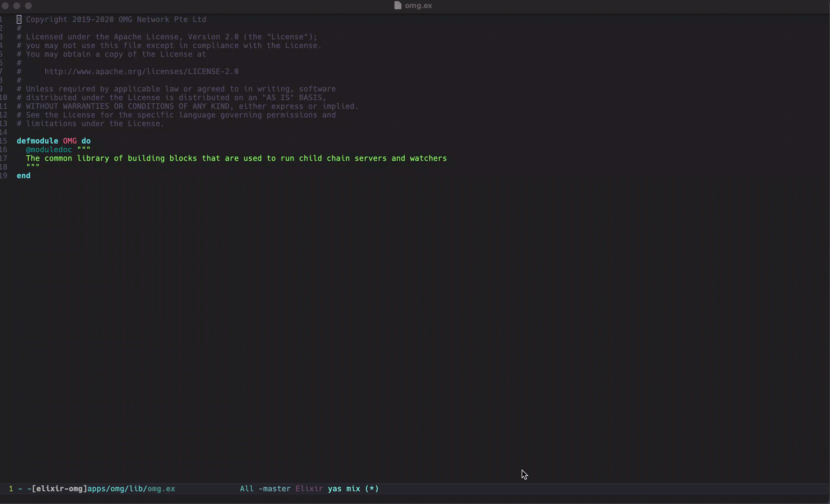The width and height of the screenshot is (830, 504).
Task: Click the green maximize window button
Action: coord(29,6)
